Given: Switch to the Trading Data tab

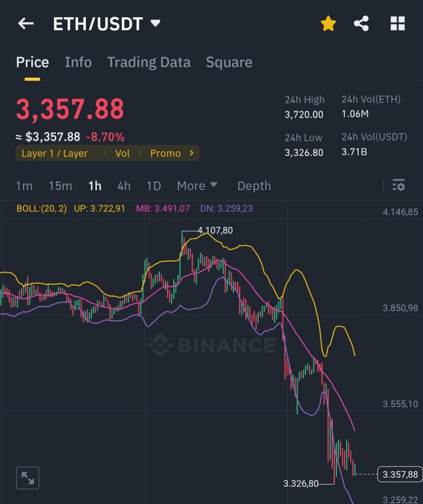Looking at the screenshot, I should [x=149, y=62].
